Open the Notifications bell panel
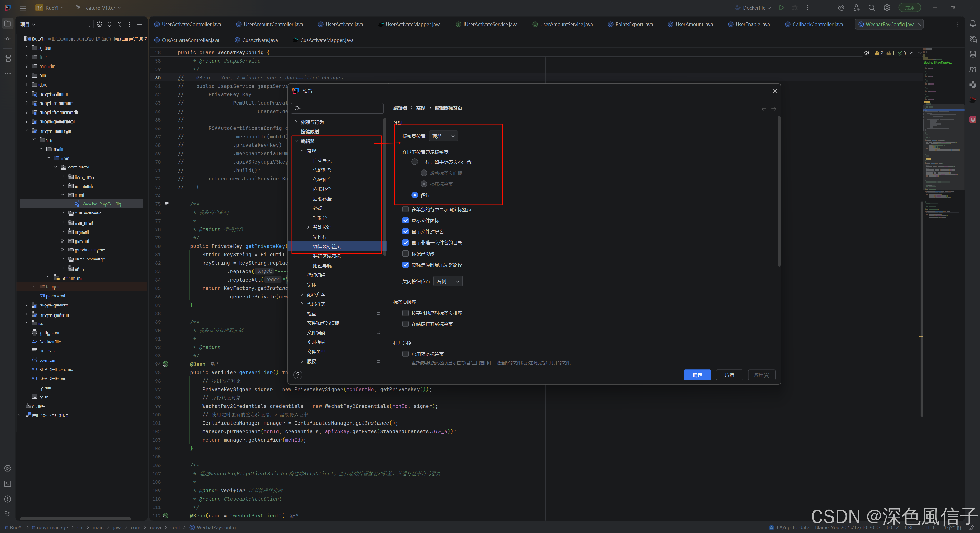This screenshot has height=533, width=980. 972,23
